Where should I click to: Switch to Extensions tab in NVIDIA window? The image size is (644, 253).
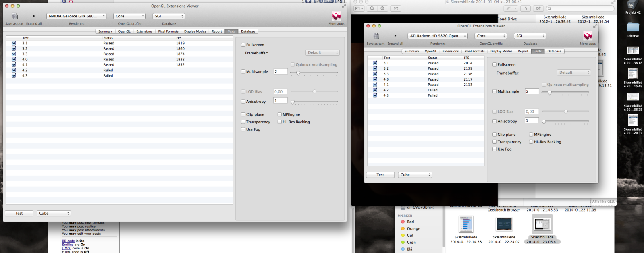click(x=144, y=31)
